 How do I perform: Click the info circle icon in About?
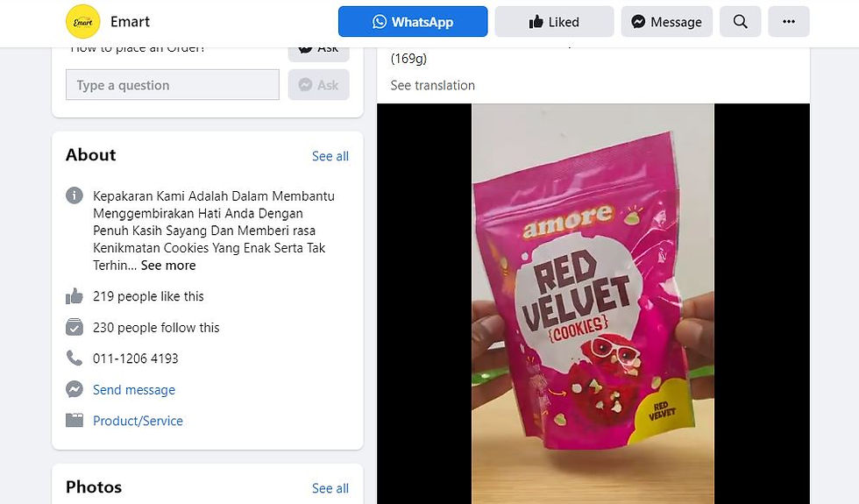point(75,195)
